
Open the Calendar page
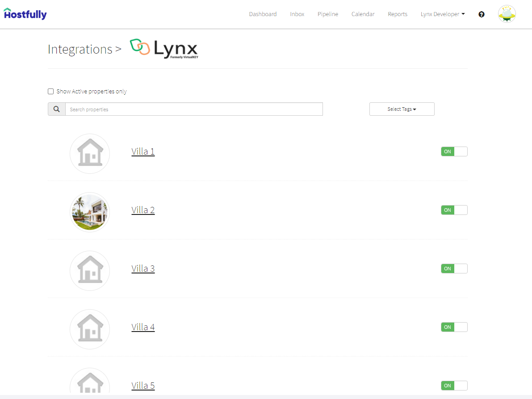pyautogui.click(x=363, y=14)
